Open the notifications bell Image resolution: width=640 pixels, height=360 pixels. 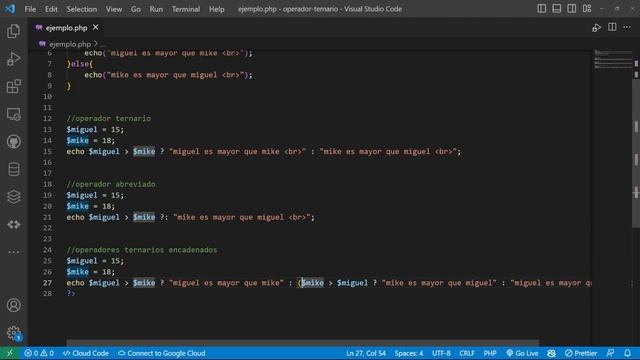[x=627, y=353]
